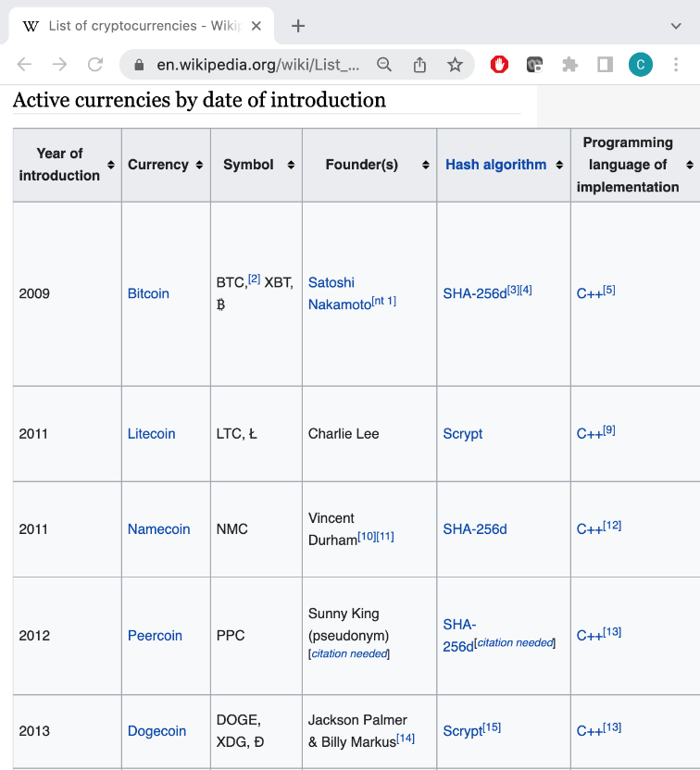The width and height of the screenshot is (700, 770).
Task: Click the Active currencies by date heading
Action: (x=199, y=100)
